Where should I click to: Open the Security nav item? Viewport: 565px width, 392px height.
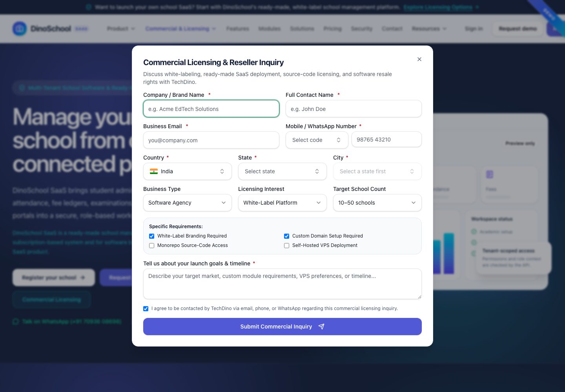tap(362, 29)
